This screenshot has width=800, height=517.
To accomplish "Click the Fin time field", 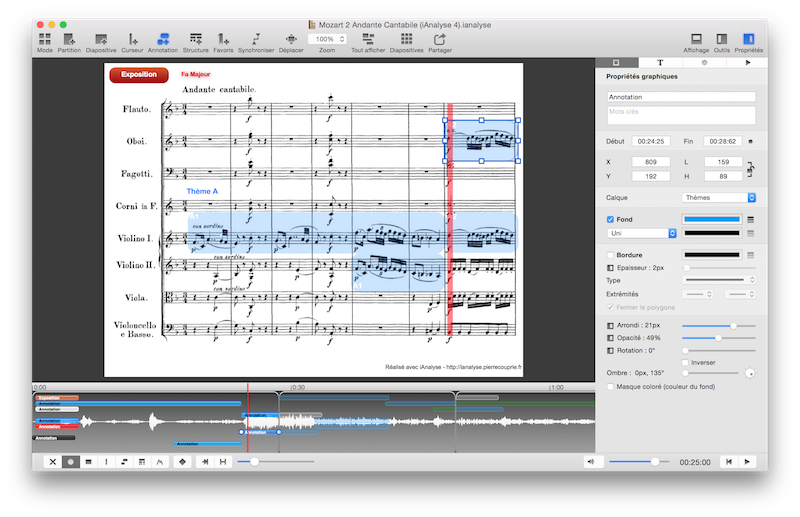I will click(722, 141).
